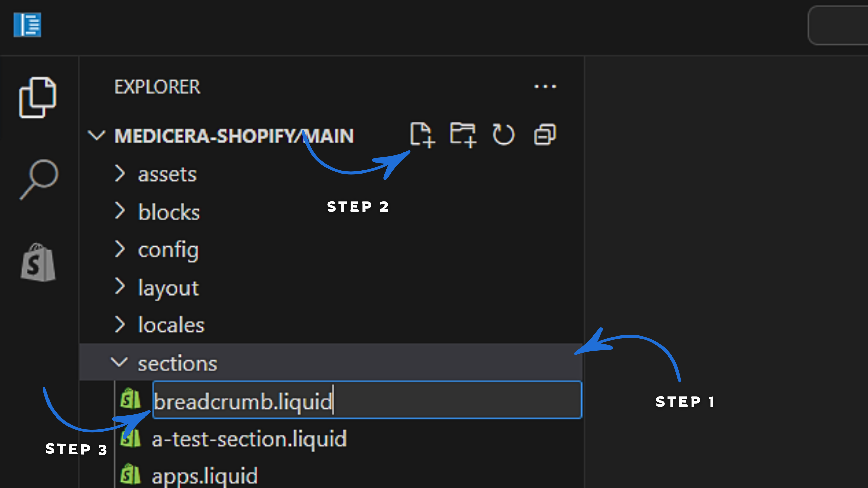Open apps.liquid file
This screenshot has height=488, width=868.
coord(205,476)
